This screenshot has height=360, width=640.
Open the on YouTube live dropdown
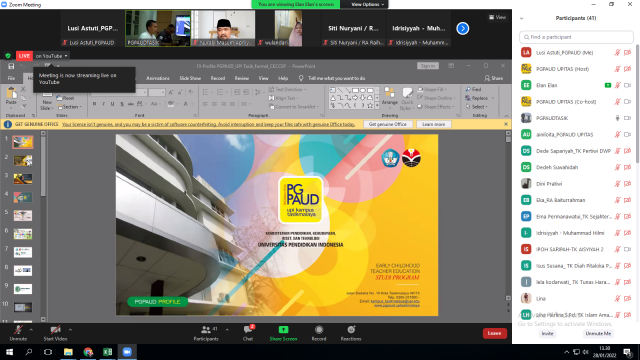(51, 56)
